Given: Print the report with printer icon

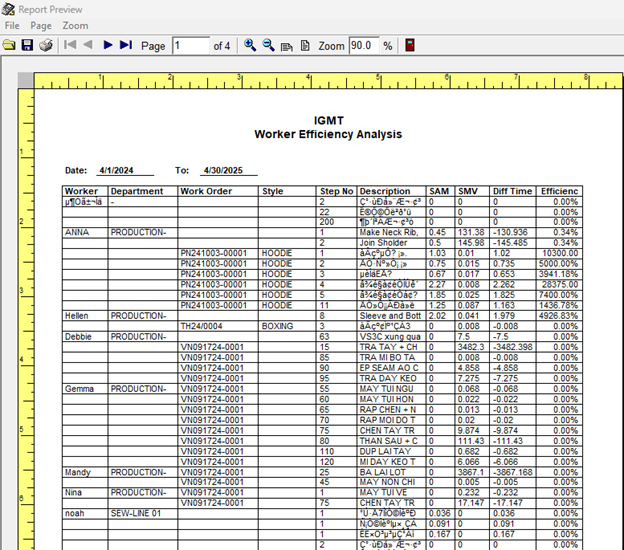Looking at the screenshot, I should coord(46,45).
